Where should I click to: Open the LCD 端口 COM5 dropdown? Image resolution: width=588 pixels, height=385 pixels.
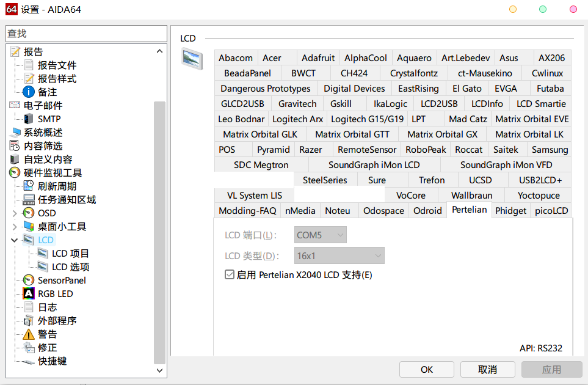pos(320,235)
